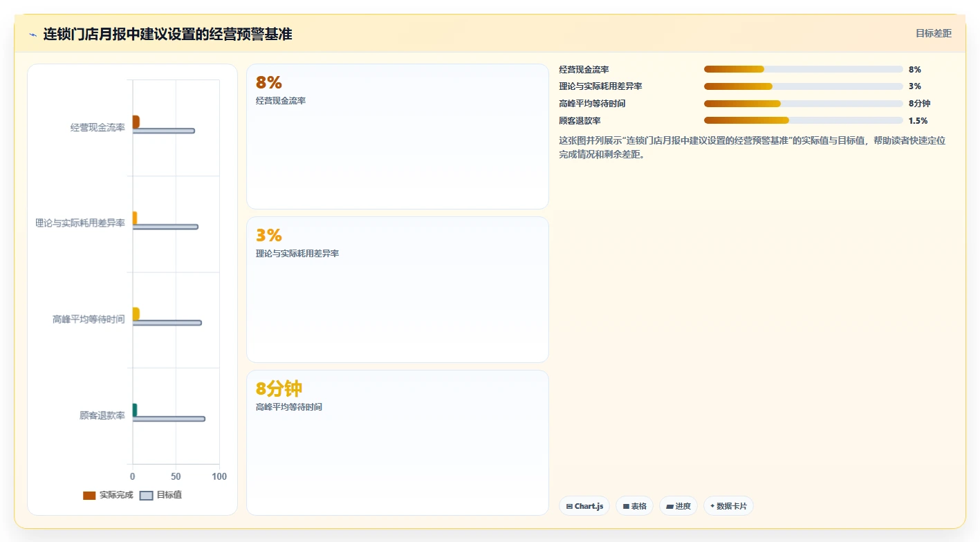Click the 高峰平均等待时间 progress bar

tap(803, 104)
